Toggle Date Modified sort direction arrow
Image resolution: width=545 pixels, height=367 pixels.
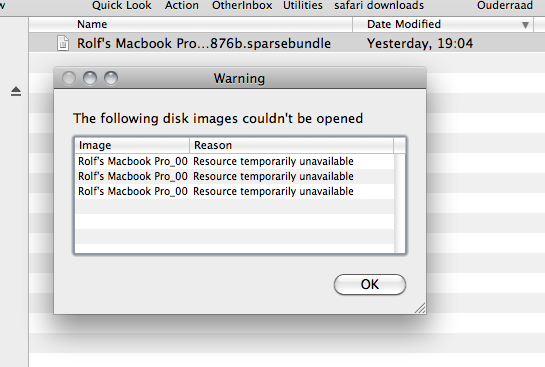coord(525,25)
